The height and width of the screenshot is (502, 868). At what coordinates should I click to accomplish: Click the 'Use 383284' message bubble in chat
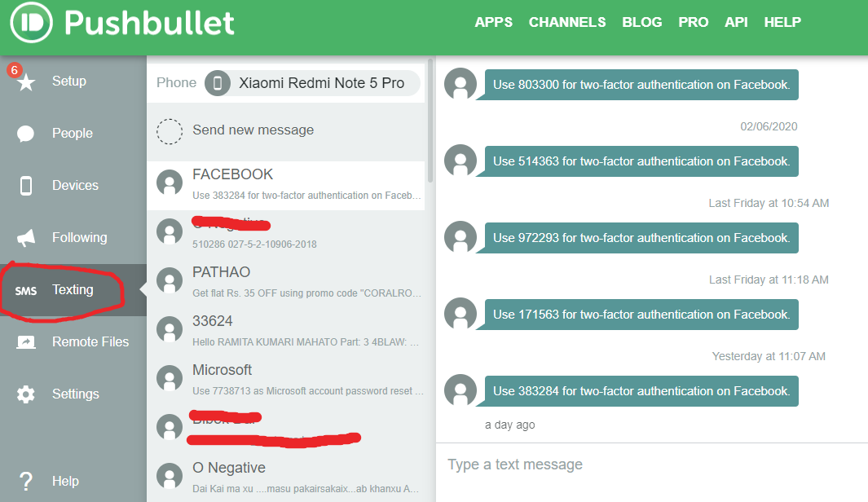[x=641, y=390]
